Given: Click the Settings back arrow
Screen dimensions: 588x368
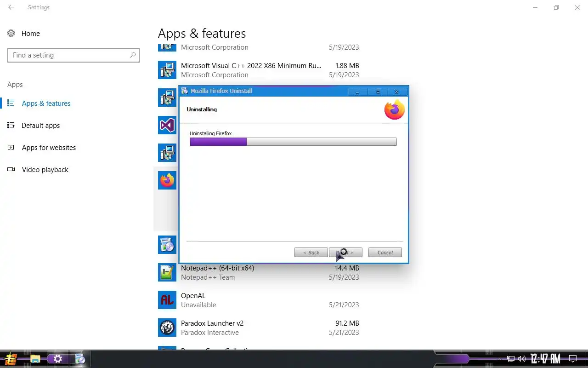Looking at the screenshot, I should [x=11, y=7].
